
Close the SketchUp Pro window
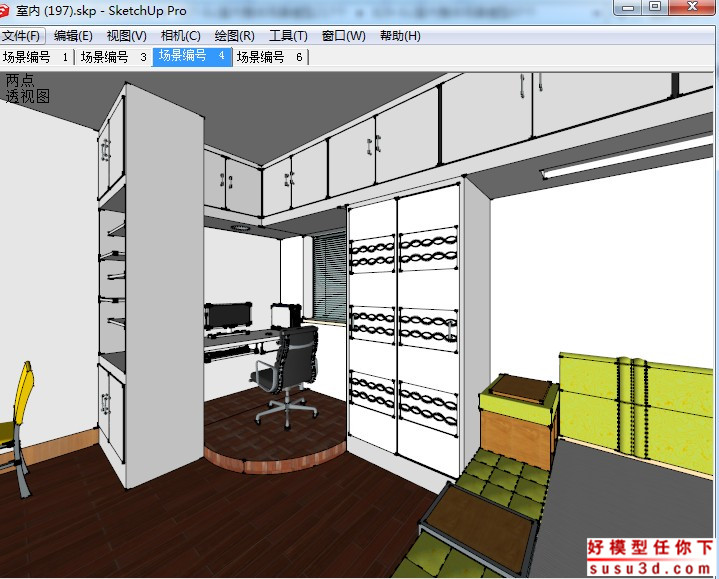coord(692,7)
